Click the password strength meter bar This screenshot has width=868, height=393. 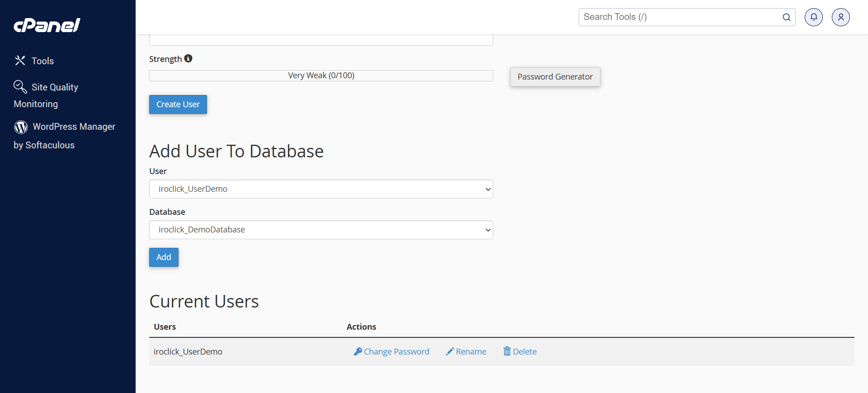coord(321,76)
